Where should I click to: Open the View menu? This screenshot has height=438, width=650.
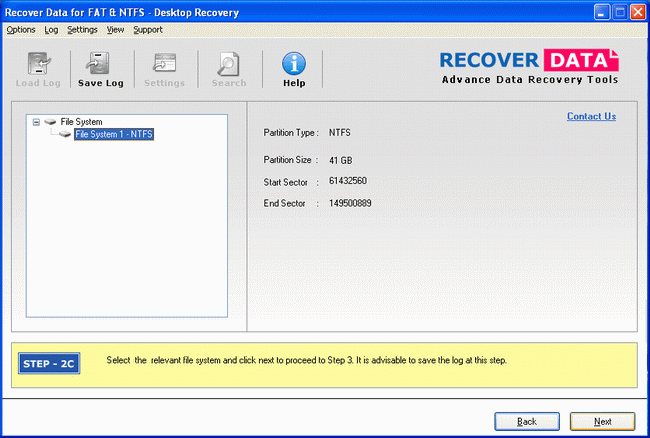click(115, 30)
